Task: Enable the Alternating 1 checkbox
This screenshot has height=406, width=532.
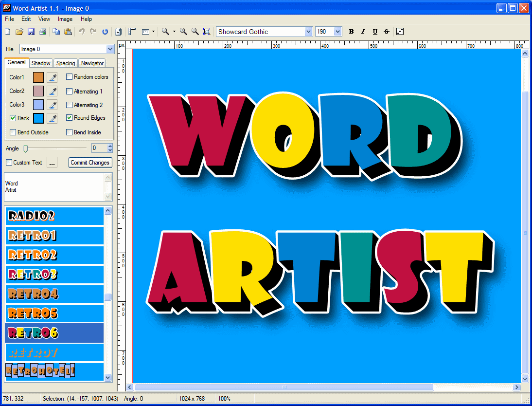Action: 69,91
